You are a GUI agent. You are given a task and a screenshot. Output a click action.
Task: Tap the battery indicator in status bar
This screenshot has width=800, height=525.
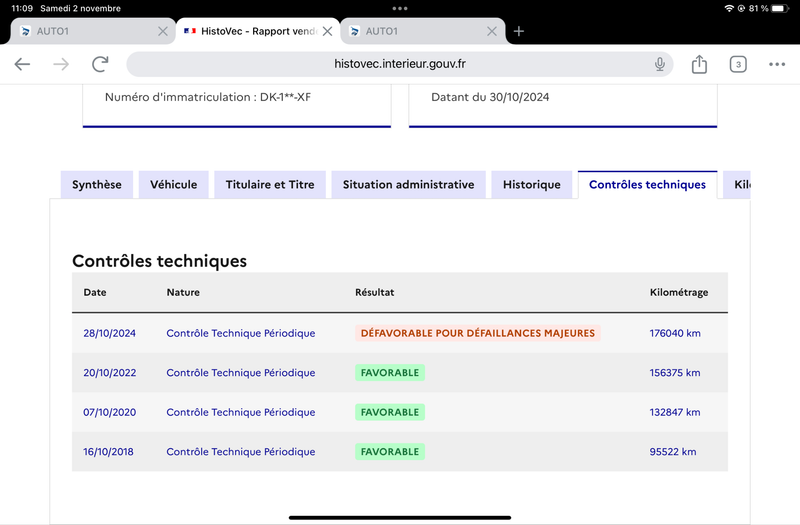click(780, 8)
